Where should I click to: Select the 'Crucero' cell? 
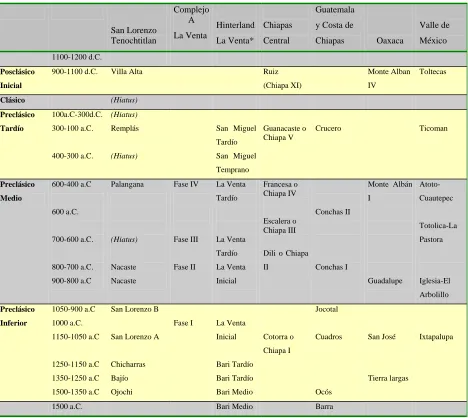click(328, 128)
